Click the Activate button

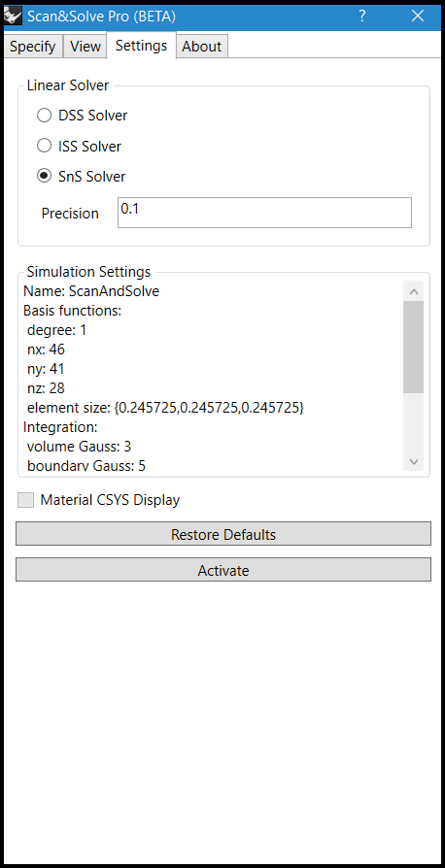click(x=223, y=570)
